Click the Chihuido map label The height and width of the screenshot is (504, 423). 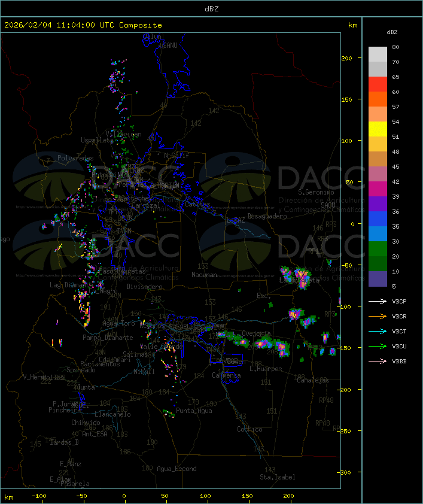[x=86, y=423]
